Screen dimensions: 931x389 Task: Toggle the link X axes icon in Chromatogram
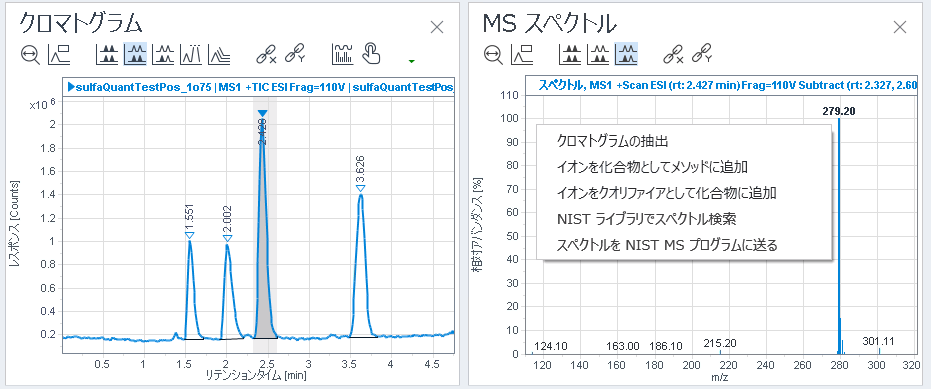pos(267,55)
